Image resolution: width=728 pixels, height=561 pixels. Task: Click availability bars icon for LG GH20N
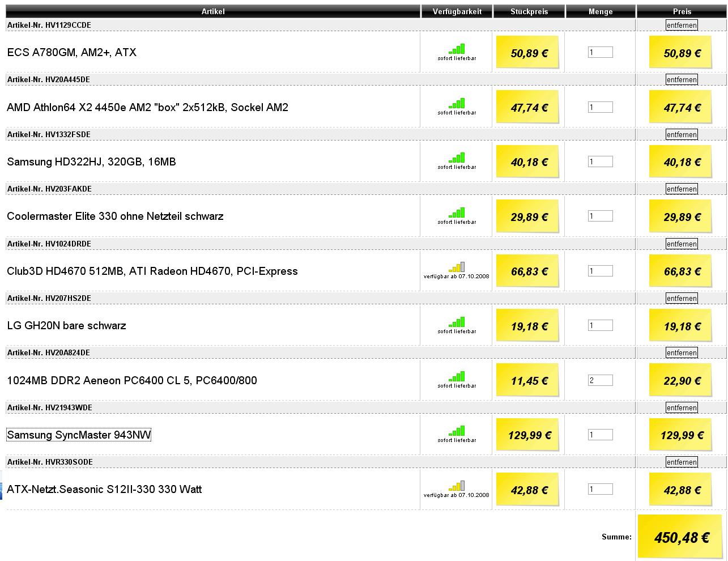coord(457,322)
